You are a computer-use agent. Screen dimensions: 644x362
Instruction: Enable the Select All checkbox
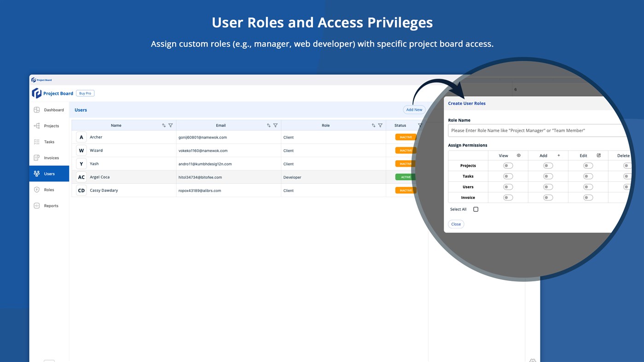476,209
